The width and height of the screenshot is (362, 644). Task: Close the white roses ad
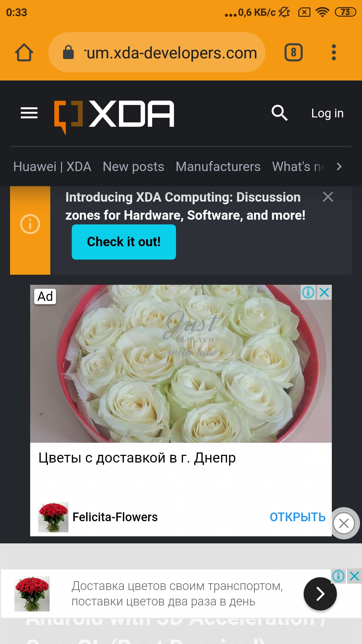pos(324,292)
